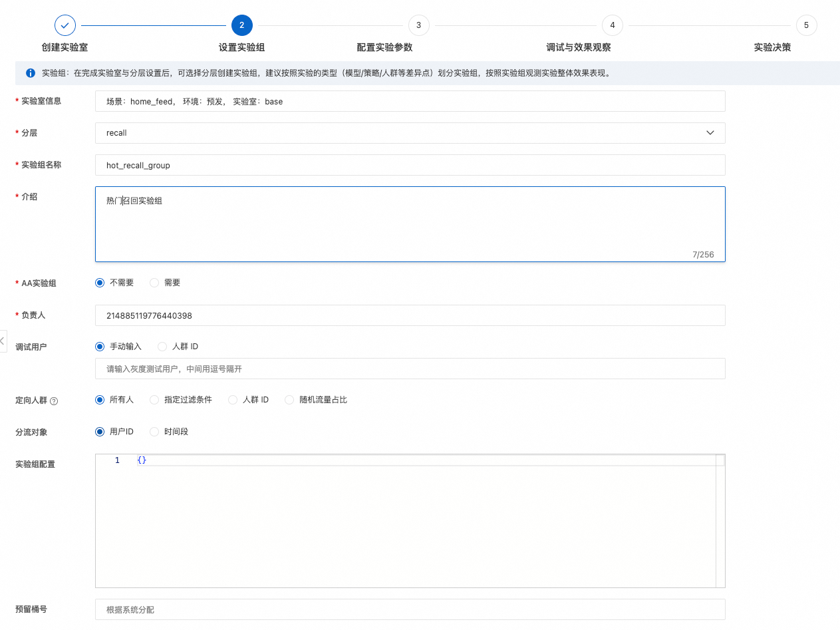Click step 3 circle 配置实验参数
The image size is (840, 630).
(x=418, y=25)
